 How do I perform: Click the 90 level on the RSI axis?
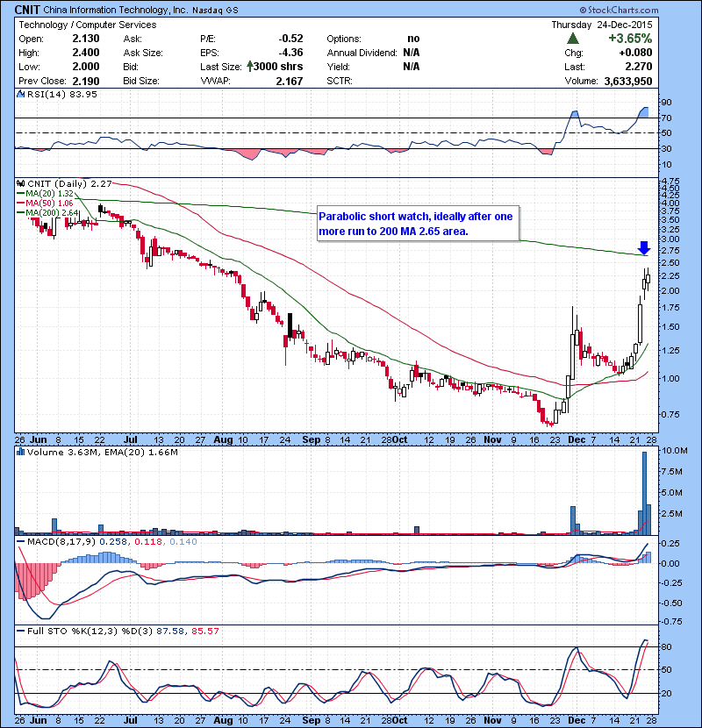pyautogui.click(x=667, y=102)
